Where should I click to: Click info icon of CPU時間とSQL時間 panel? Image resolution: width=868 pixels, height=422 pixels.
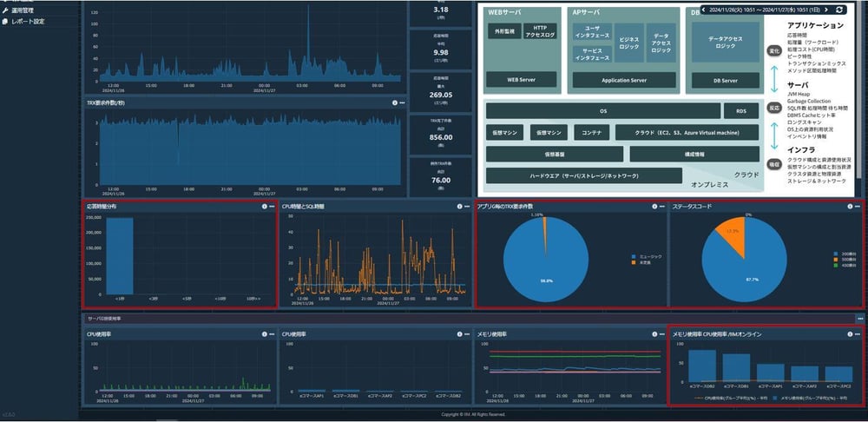click(x=459, y=207)
